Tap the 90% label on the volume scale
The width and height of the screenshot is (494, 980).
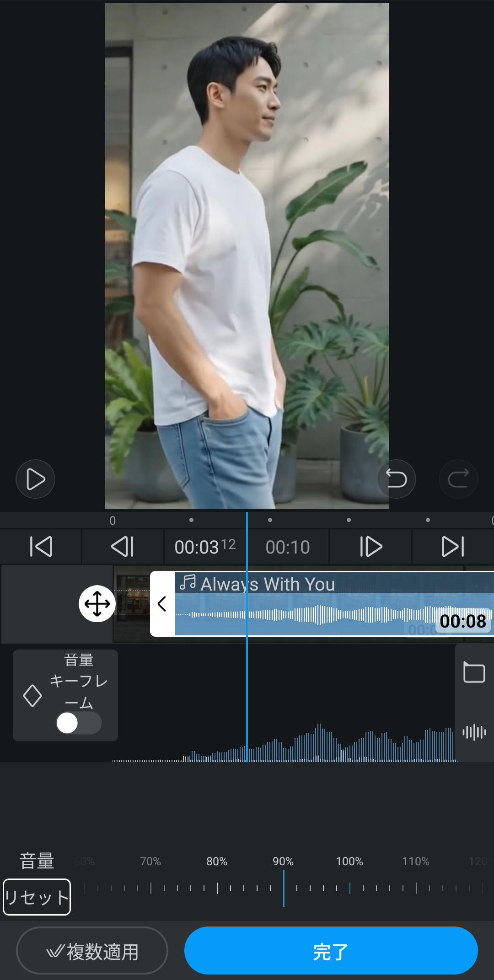coord(283,861)
